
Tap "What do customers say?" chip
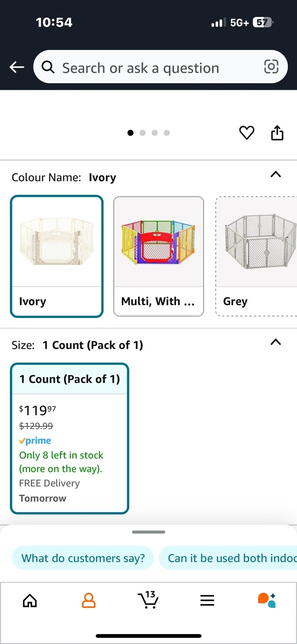tap(83, 558)
